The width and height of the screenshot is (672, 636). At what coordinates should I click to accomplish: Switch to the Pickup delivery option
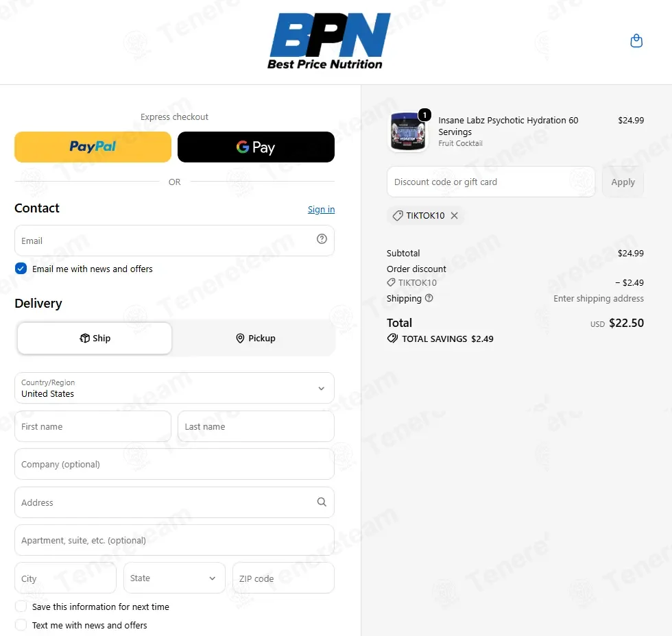pyautogui.click(x=256, y=338)
